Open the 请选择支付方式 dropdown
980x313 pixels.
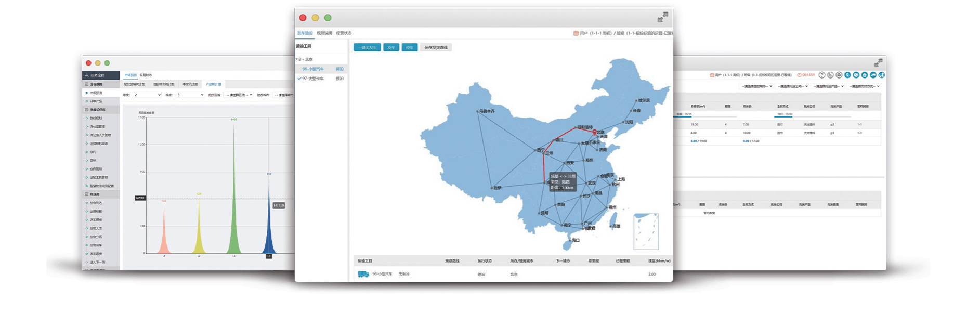864,86
